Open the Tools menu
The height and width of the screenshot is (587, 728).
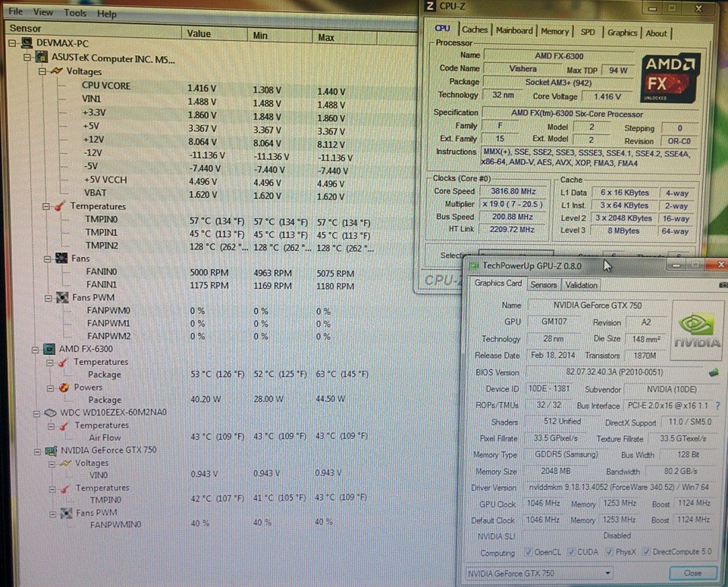75,13
